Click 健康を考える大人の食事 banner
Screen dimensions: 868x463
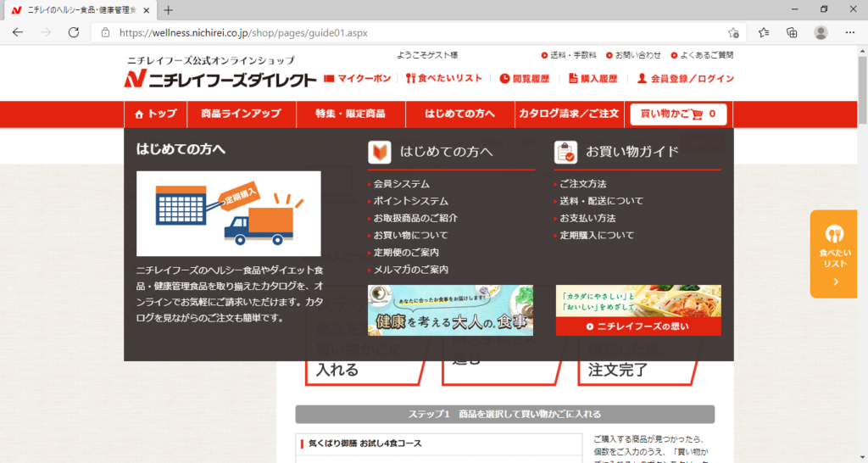pos(450,310)
